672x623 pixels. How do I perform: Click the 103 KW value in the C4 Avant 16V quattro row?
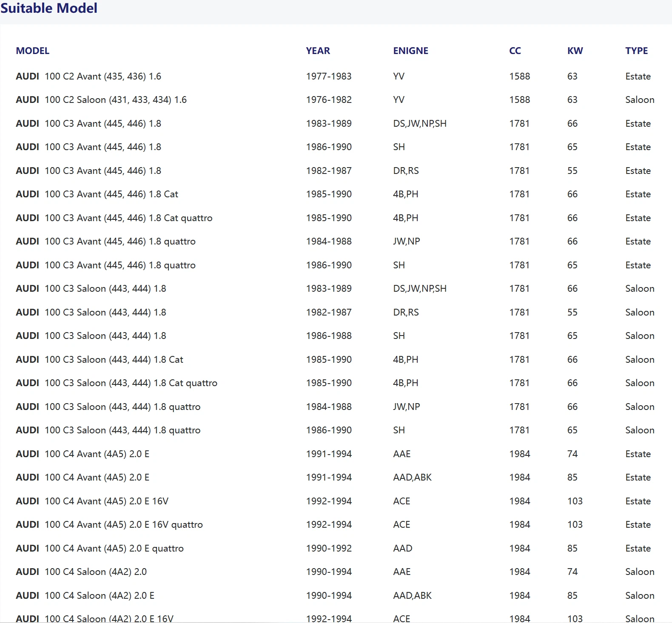point(575,525)
